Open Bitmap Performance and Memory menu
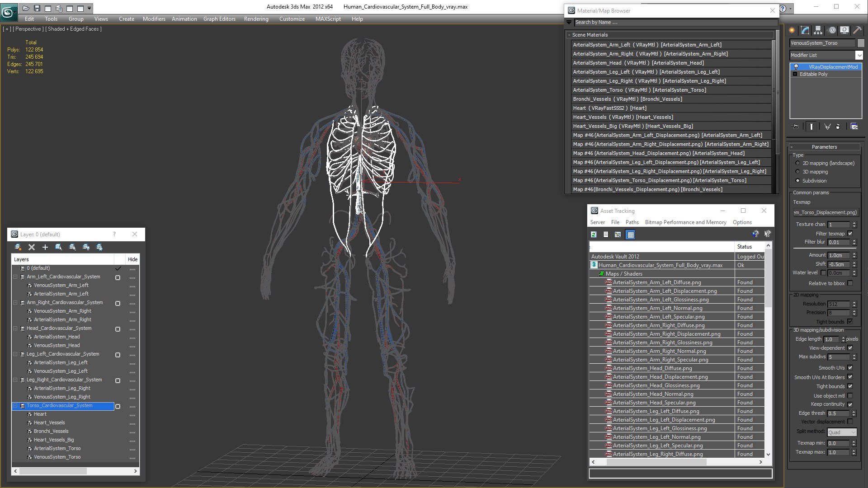The height and width of the screenshot is (488, 868). (x=685, y=222)
